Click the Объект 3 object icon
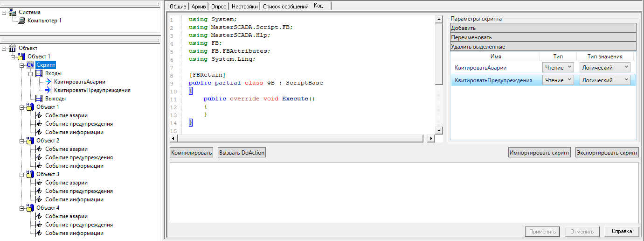Viewport: 644px width, 241px height. point(30,174)
